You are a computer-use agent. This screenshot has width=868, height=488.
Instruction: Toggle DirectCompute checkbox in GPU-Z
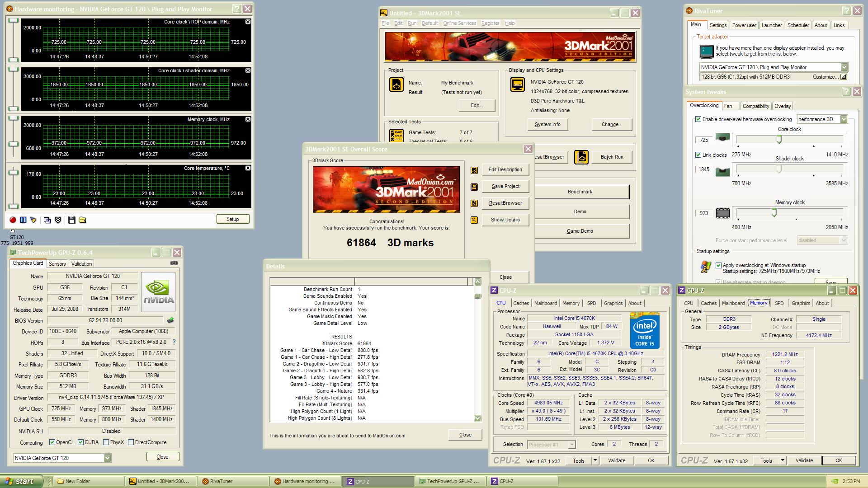click(x=131, y=442)
